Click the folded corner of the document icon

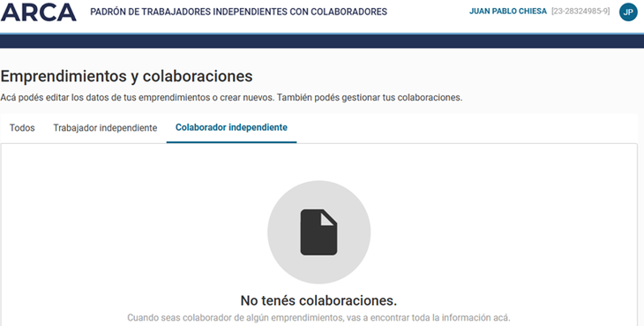tap(329, 218)
